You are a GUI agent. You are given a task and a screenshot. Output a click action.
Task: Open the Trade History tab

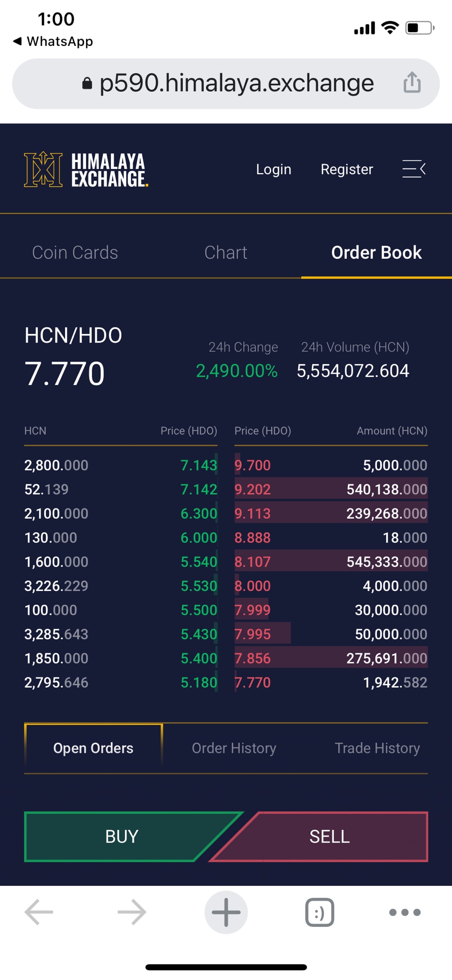(x=377, y=748)
